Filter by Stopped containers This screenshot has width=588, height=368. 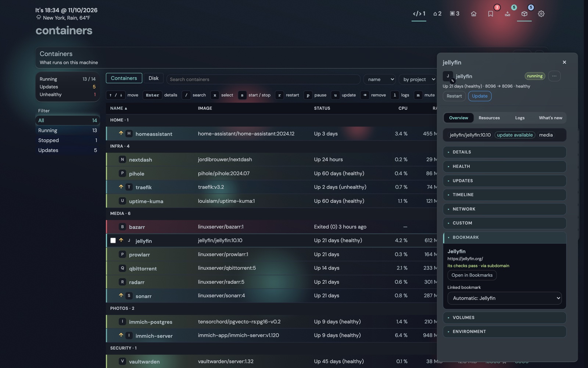coord(68,140)
